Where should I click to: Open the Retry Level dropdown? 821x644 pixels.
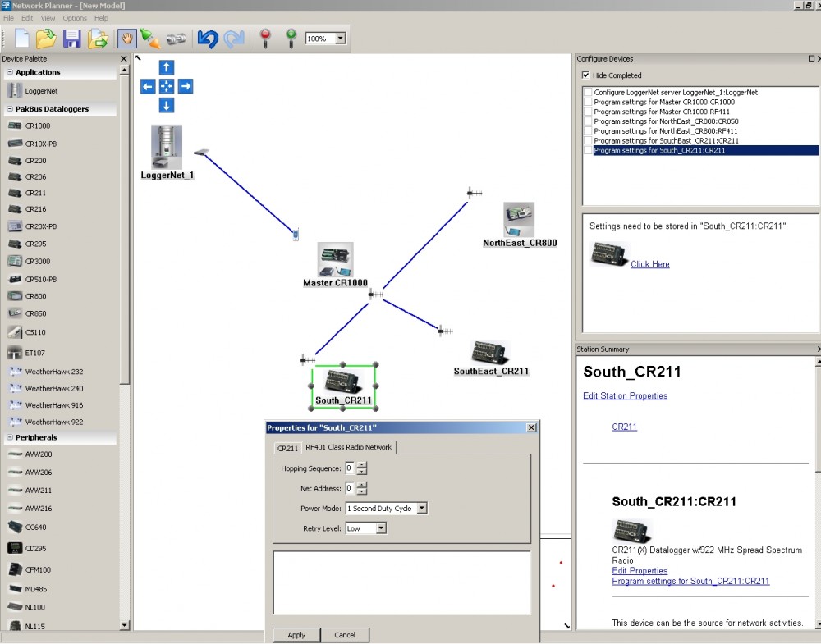(382, 528)
